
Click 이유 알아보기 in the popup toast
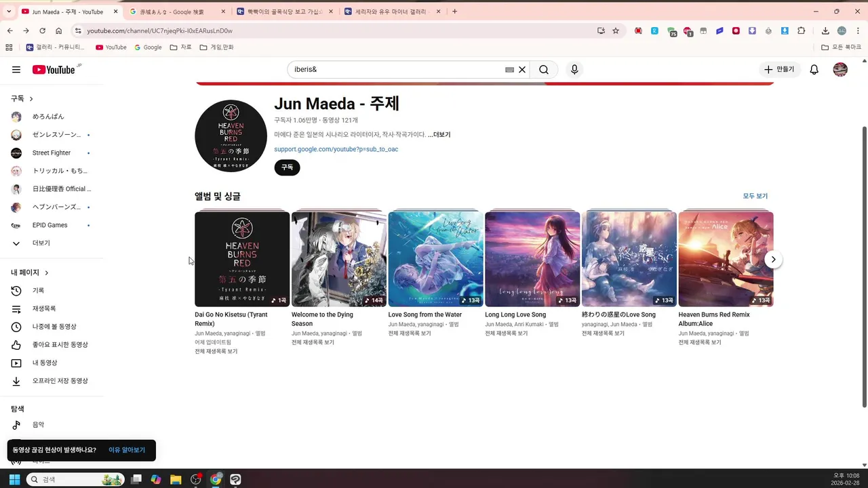[127, 450]
